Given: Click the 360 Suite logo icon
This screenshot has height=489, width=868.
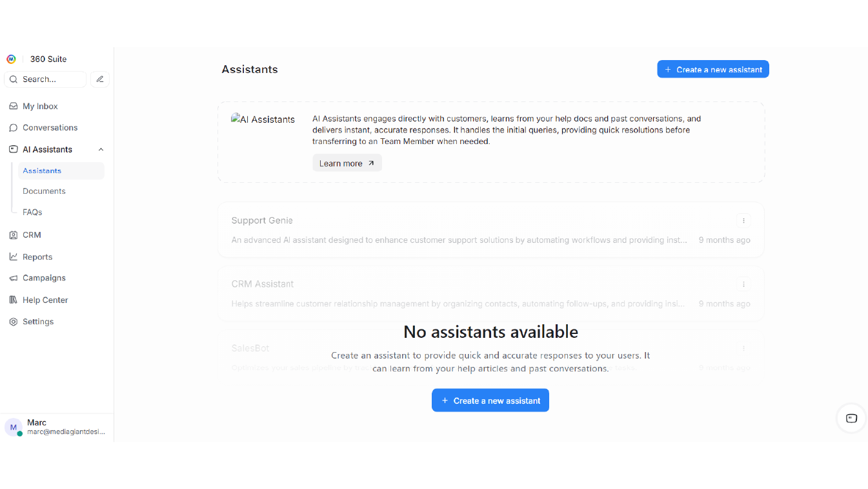Looking at the screenshot, I should coord(11,59).
